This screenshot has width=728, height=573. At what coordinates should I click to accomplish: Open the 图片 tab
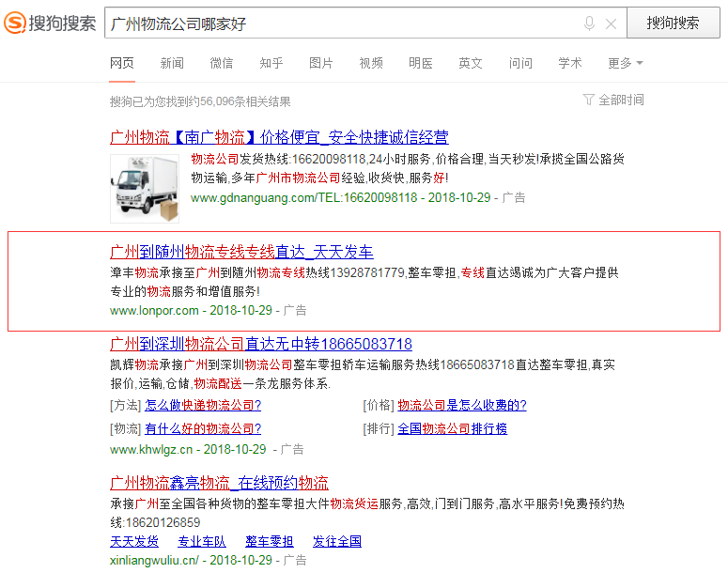coord(321,63)
